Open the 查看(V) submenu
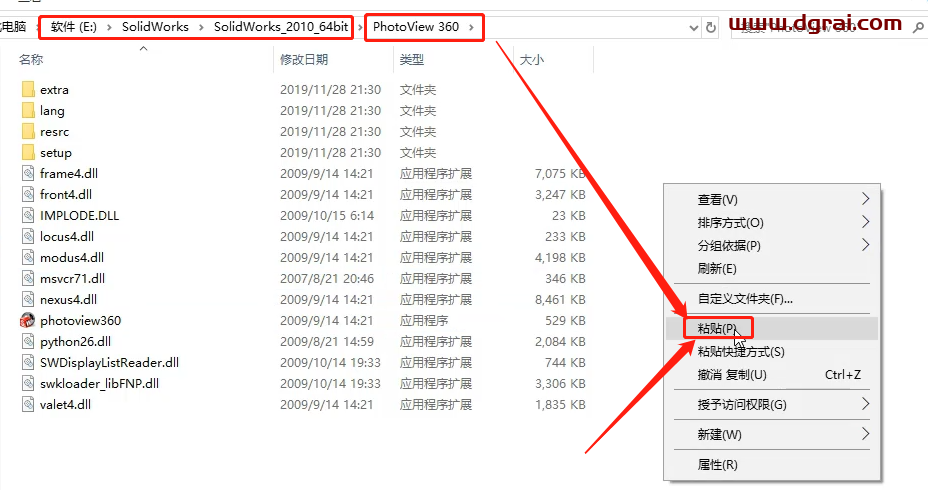The width and height of the screenshot is (928, 490). (772, 199)
